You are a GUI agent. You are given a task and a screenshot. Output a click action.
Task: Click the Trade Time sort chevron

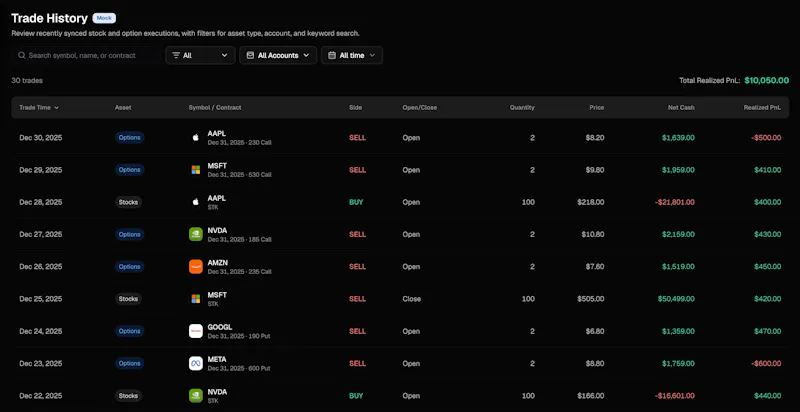click(56, 108)
